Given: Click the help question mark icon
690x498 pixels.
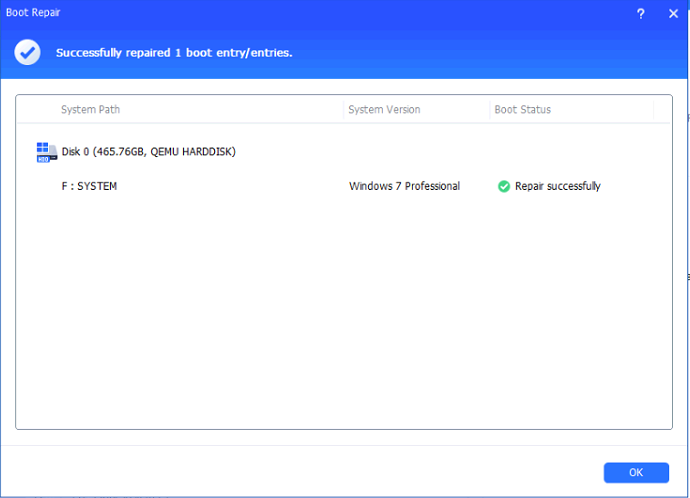Looking at the screenshot, I should click(x=640, y=14).
